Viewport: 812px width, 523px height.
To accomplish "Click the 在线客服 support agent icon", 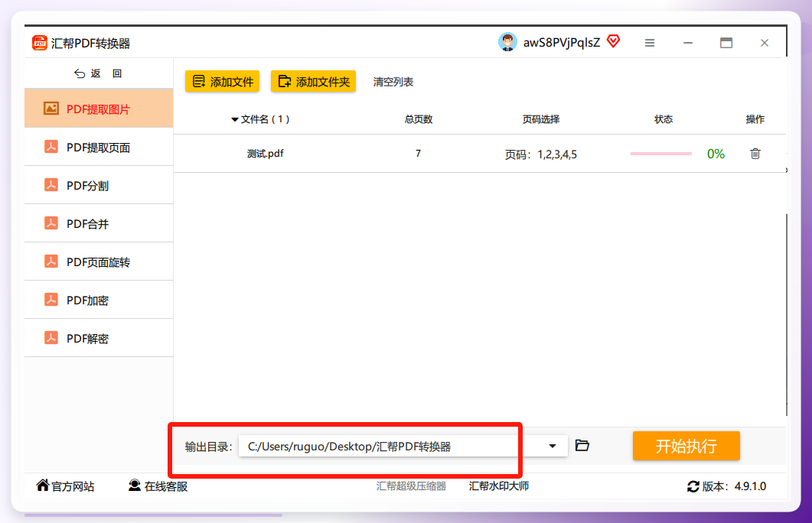I will 135,486.
